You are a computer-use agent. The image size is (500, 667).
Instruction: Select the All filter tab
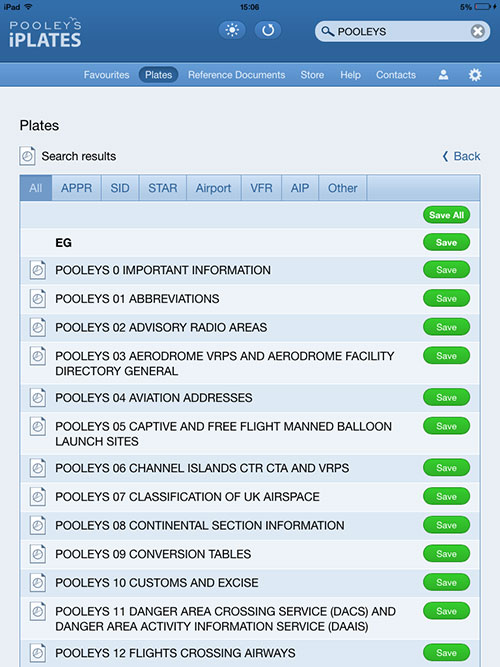click(36, 188)
